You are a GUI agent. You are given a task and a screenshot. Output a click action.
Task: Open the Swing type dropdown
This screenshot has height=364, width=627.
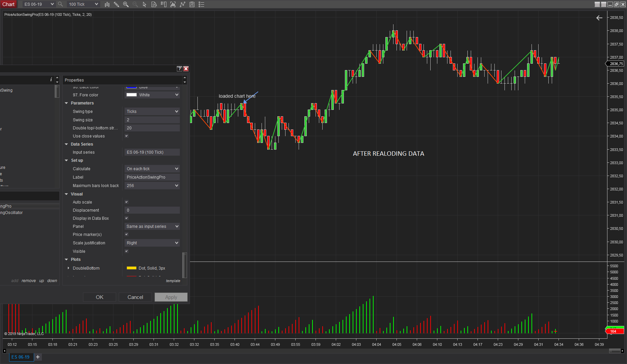152,112
